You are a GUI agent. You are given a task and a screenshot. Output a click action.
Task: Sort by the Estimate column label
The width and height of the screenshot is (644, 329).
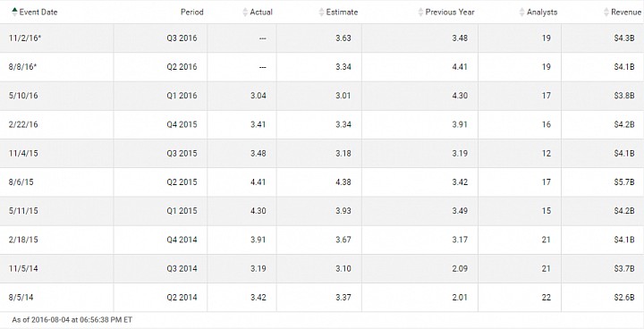point(342,12)
